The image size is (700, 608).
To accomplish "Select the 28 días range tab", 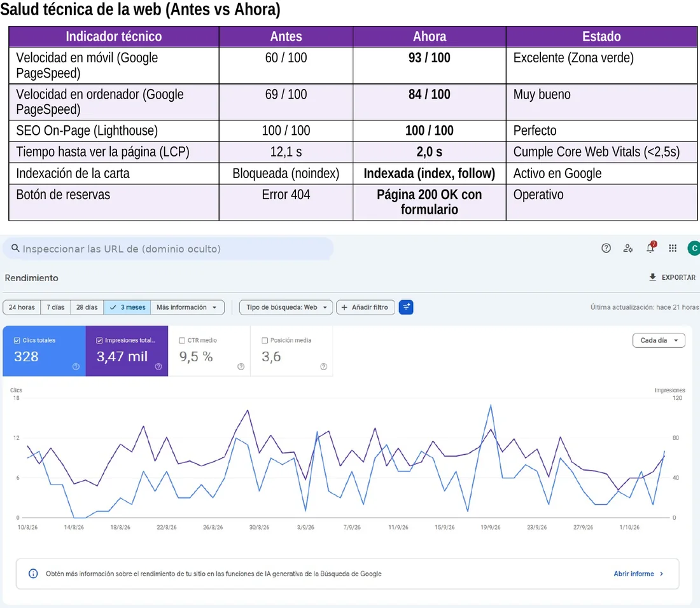I will (87, 307).
